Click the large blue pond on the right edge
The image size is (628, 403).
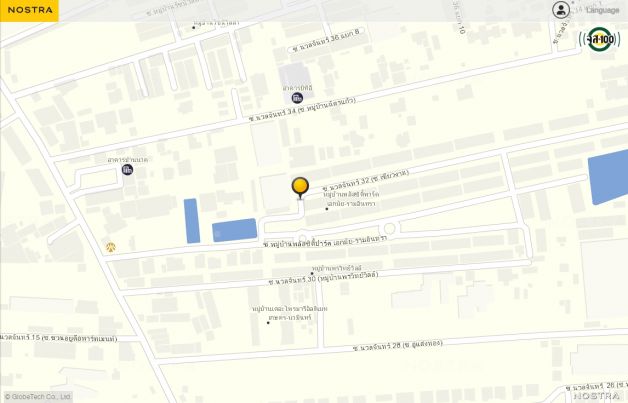click(608, 177)
